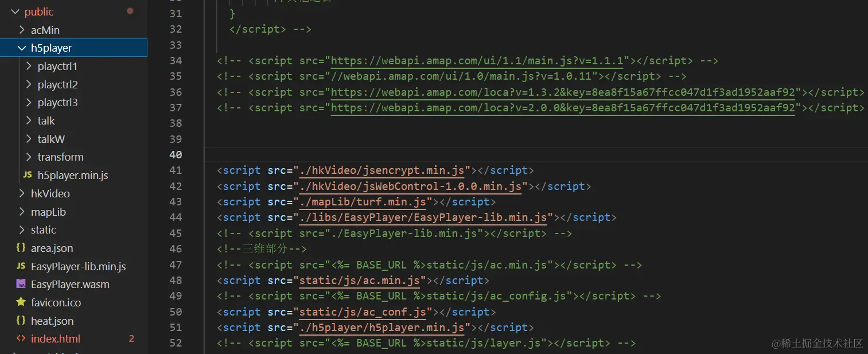Click the star icon of favicon.ico
Viewport: 868px width, 354px height.
point(21,302)
